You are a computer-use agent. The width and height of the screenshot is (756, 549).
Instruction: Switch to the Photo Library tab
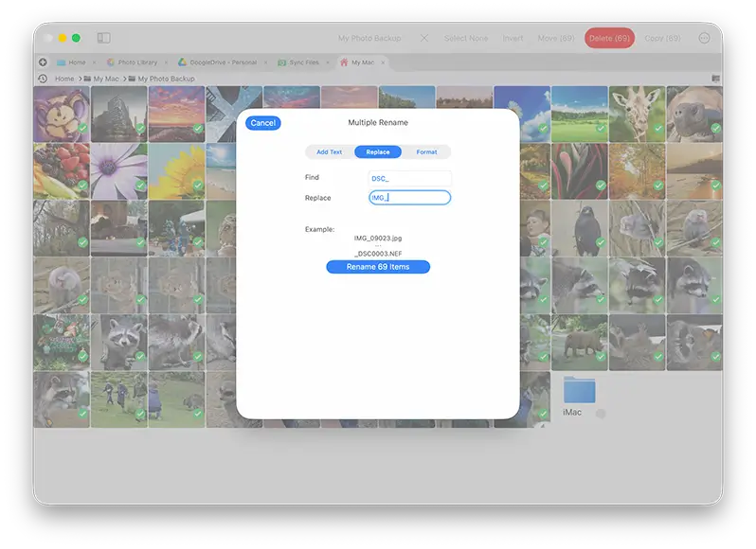[x=137, y=62]
